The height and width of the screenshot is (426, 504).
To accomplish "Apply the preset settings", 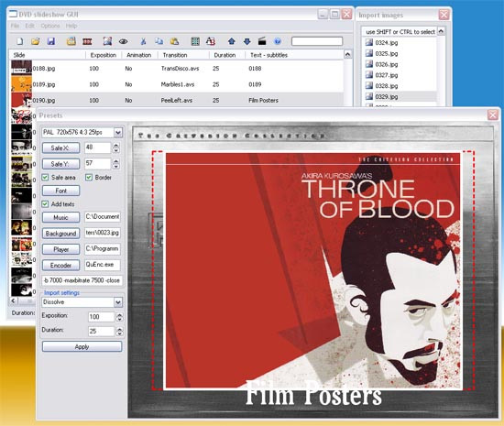I will (x=82, y=346).
